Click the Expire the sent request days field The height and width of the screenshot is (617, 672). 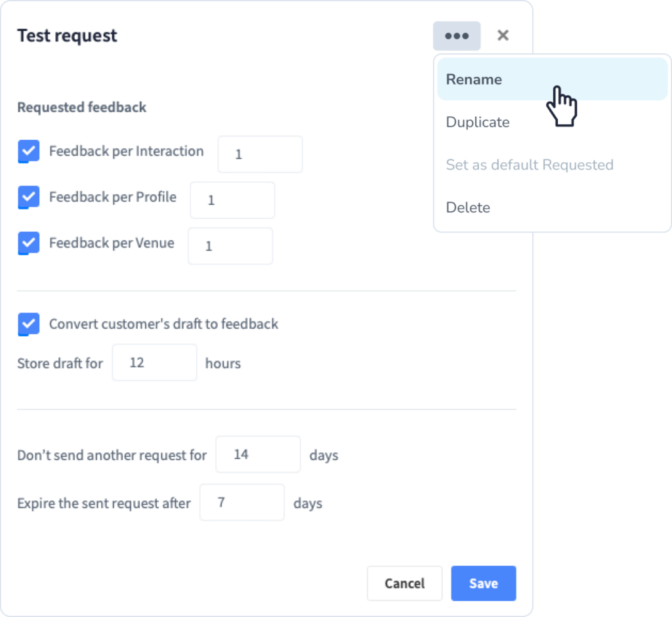(241, 503)
